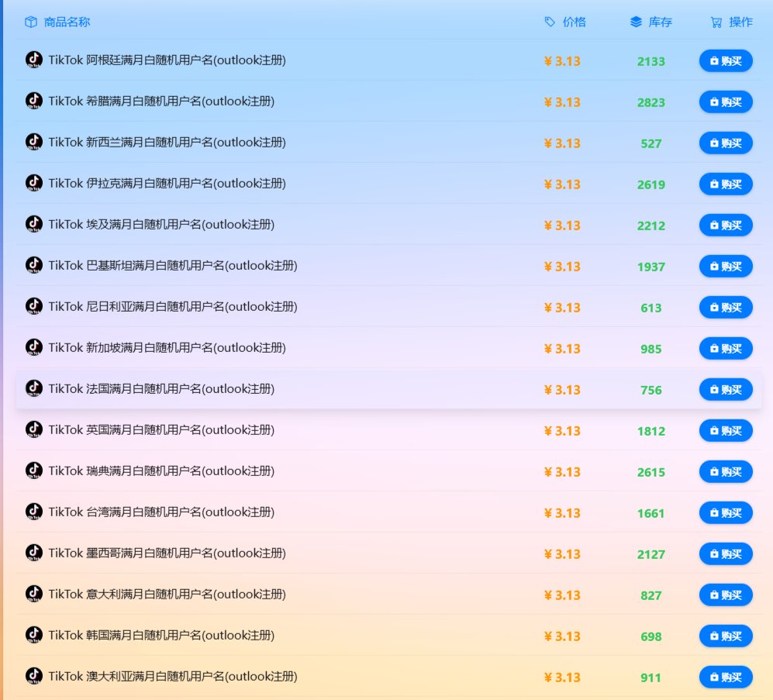Screen dimensions: 773x700
Task: Click the ¥3.13 price in 韩国 row
Action: pos(562,636)
